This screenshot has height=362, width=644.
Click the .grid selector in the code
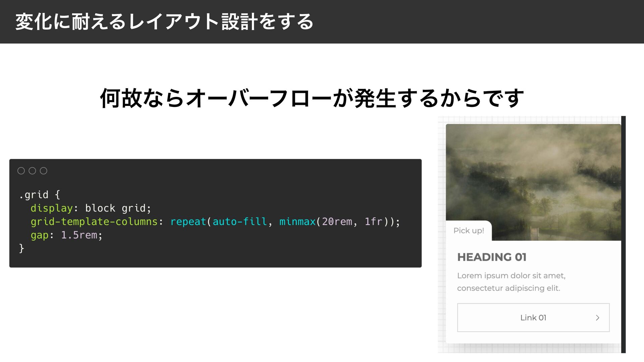tap(34, 195)
